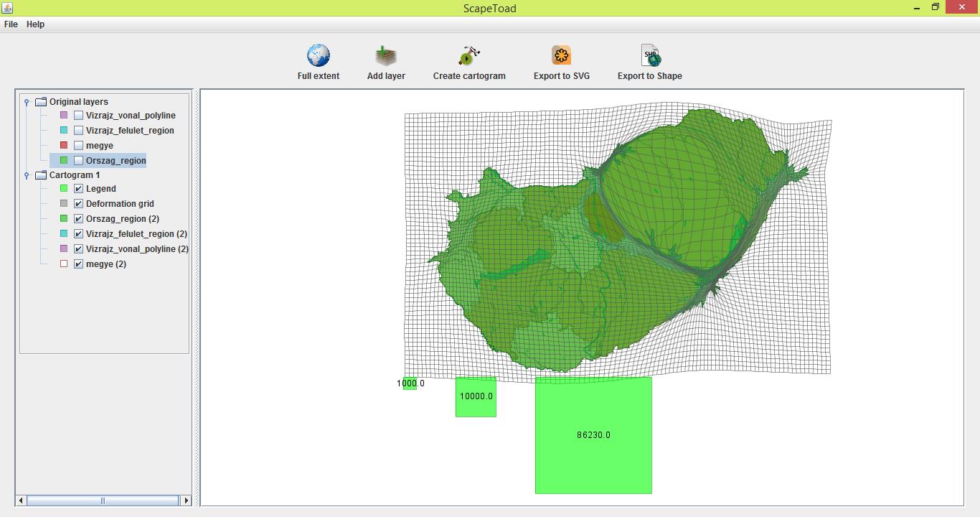Enable the Vizrajz_felulet_region original layer checkbox
This screenshot has width=980, height=517.
(79, 131)
